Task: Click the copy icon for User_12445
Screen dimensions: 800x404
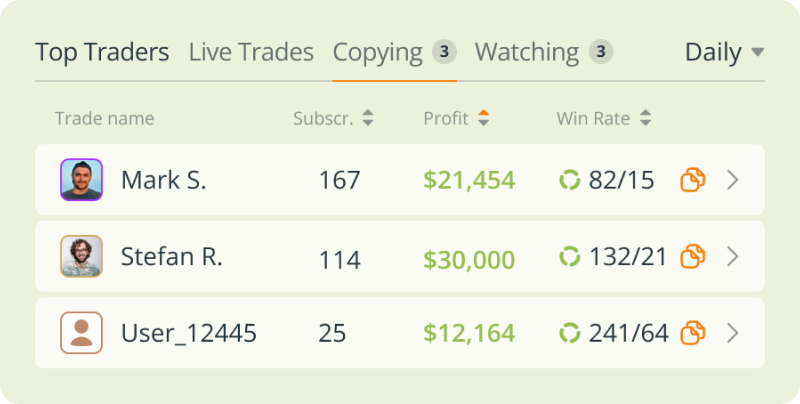Action: (693, 333)
